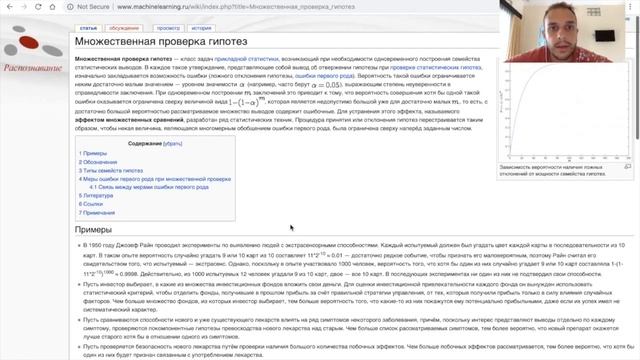Go forward using browser forward arrow
640x360 pixels.
tap(24, 7)
